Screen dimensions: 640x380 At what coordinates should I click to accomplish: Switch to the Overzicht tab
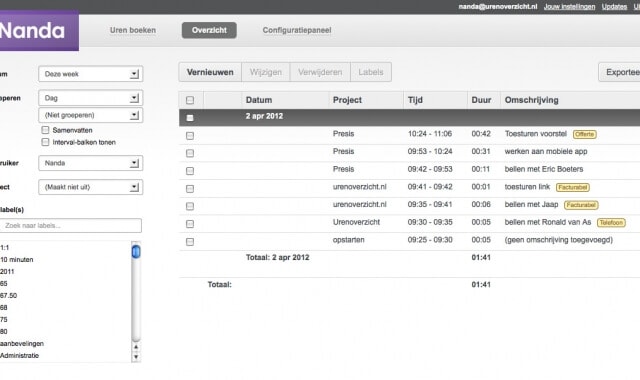[209, 30]
